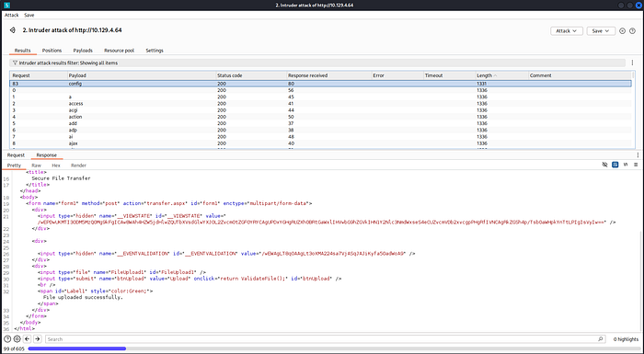Screen dimensions: 644x354
Task: Click the back arrow beside the attack title
Action: coord(13,30)
